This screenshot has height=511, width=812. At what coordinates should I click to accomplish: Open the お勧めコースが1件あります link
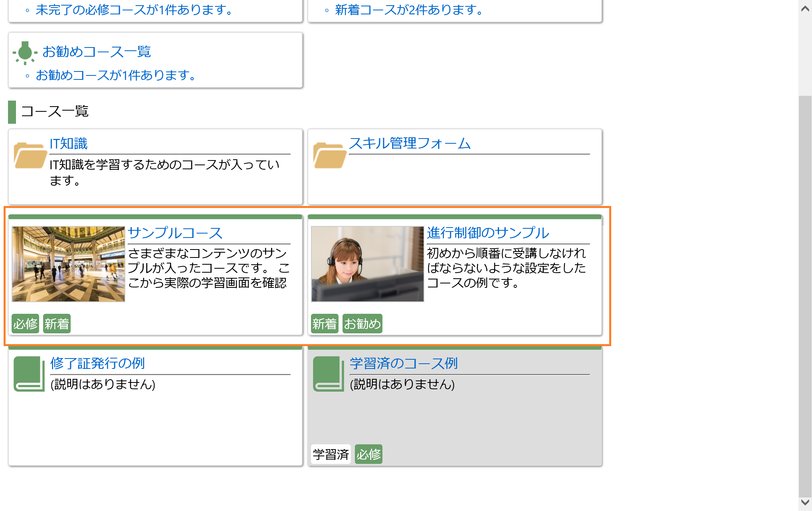click(x=116, y=75)
